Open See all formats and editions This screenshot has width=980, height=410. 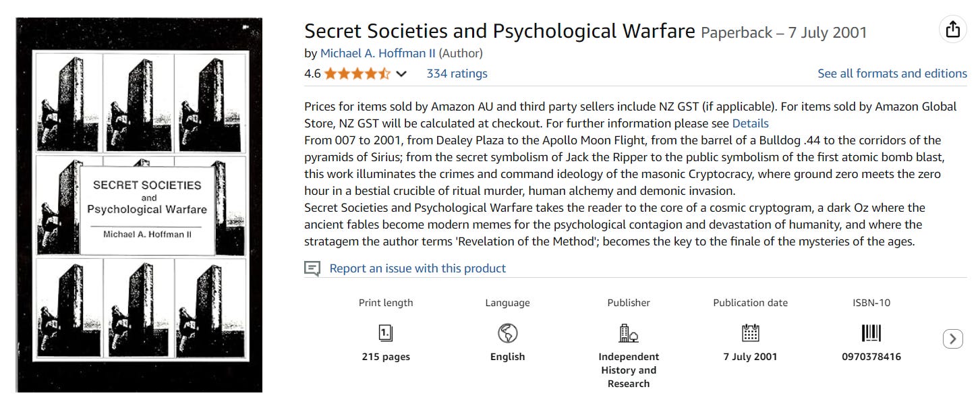(892, 74)
